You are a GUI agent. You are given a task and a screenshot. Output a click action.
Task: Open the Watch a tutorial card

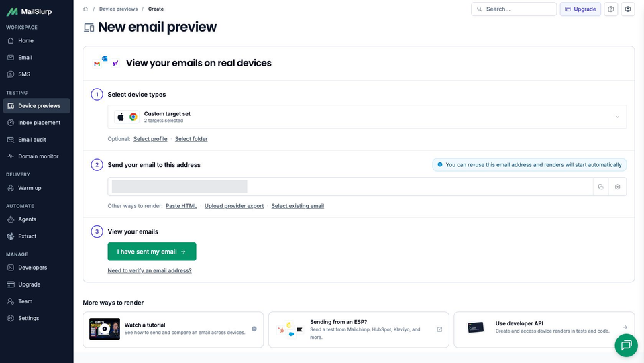pyautogui.click(x=173, y=329)
